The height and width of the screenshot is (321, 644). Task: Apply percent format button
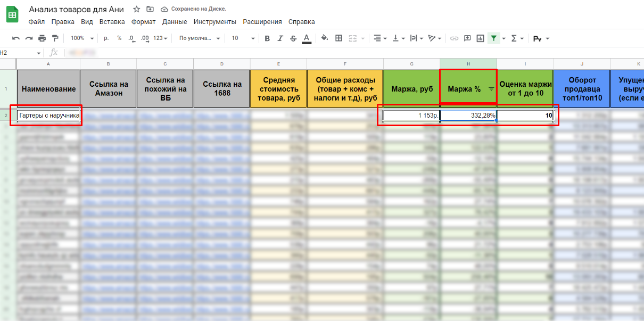point(119,38)
